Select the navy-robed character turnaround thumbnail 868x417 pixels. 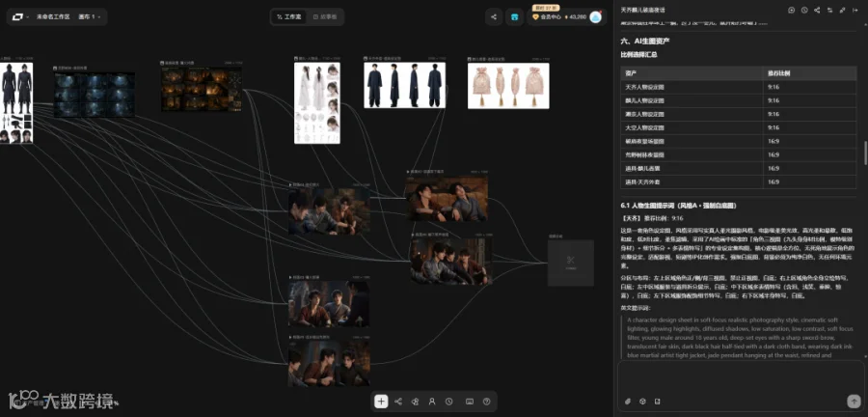[x=405, y=85]
